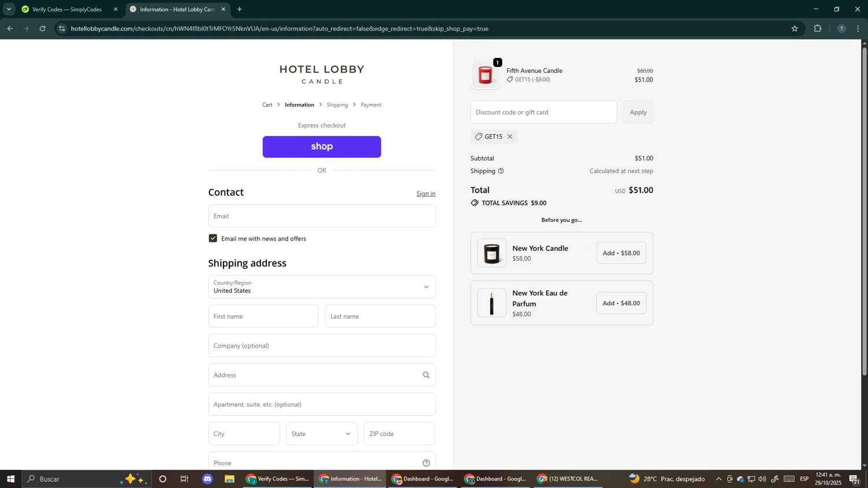Open the Sign in link
The height and width of the screenshot is (488, 868).
click(x=426, y=194)
